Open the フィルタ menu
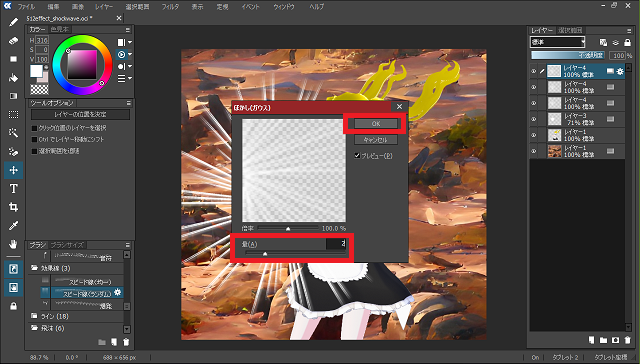Viewport: 640px width, 364px height. [170, 7]
